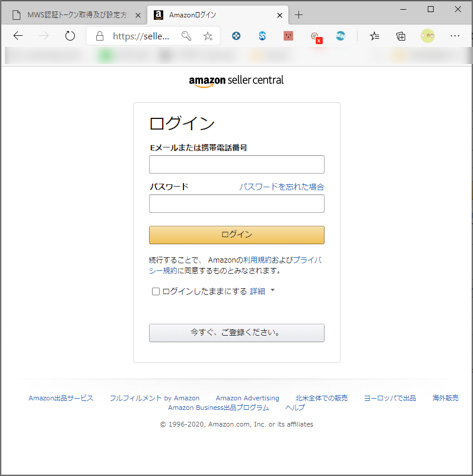The height and width of the screenshot is (476, 473).
Task: Click the browser forward arrow
Action: (x=44, y=36)
